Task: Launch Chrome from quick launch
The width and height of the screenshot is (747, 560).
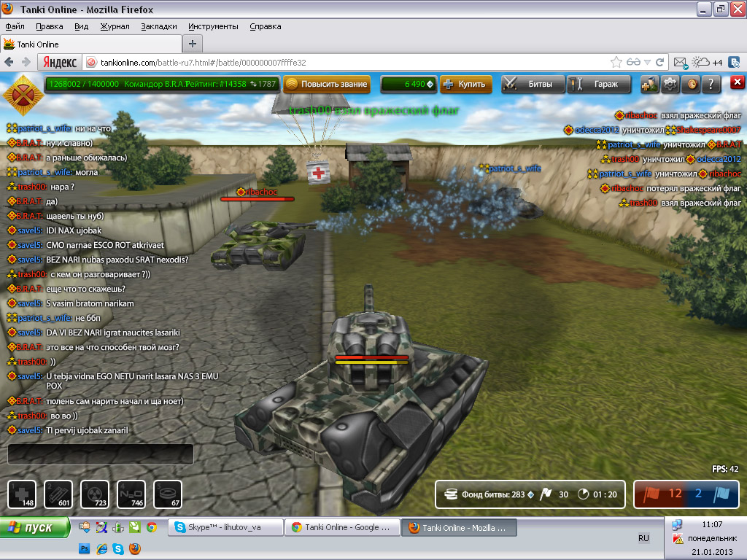Action: click(152, 527)
